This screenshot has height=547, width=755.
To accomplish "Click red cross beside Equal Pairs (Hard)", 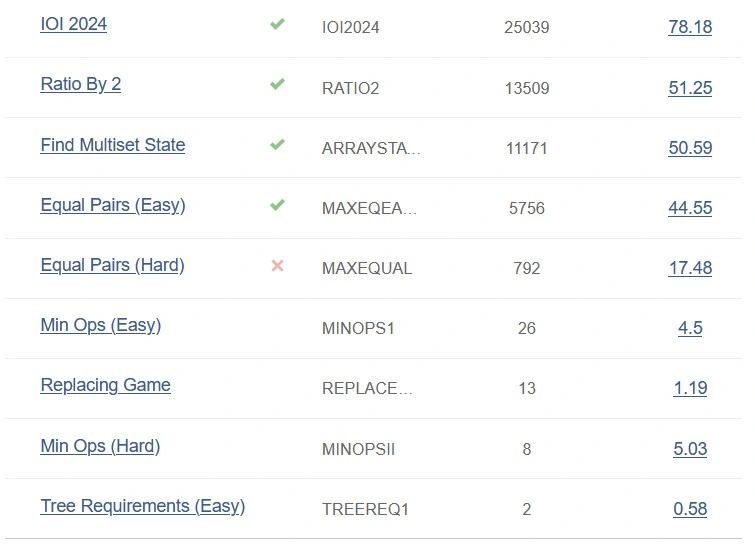I will point(277,265).
